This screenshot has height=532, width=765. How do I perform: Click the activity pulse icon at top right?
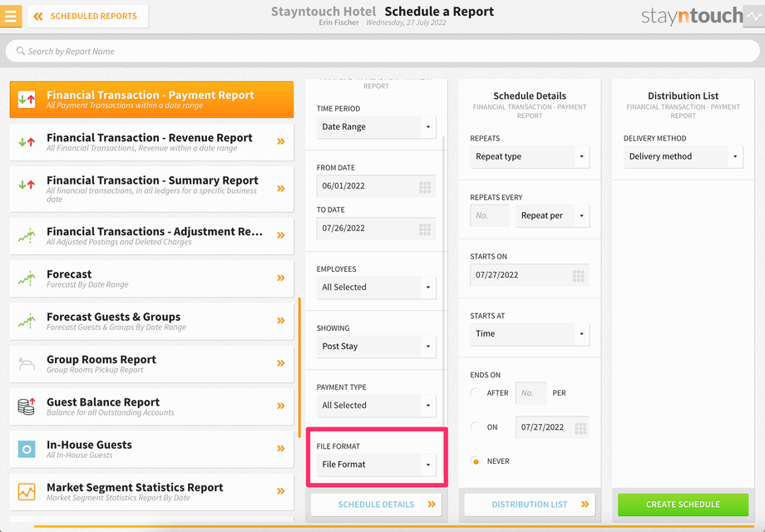pos(754,16)
